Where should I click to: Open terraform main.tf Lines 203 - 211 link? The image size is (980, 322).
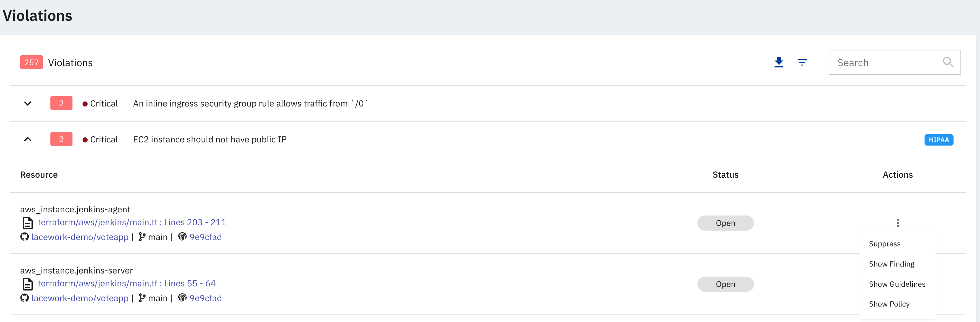tap(132, 222)
